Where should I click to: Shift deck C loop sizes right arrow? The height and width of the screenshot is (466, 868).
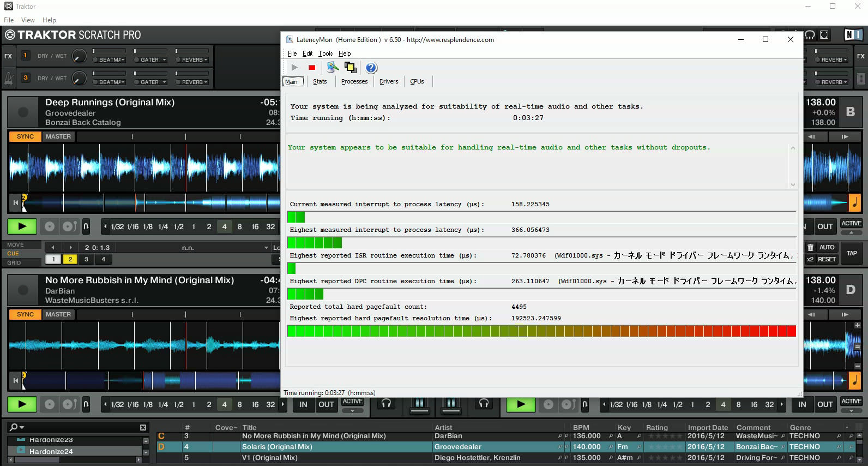click(x=282, y=404)
